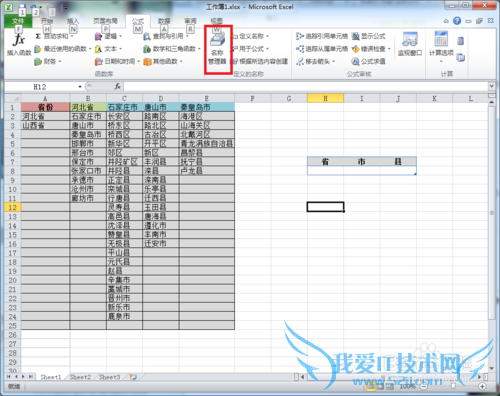This screenshot has width=500, height=396.
Task: Click into the formula bar input
Action: tap(306, 87)
